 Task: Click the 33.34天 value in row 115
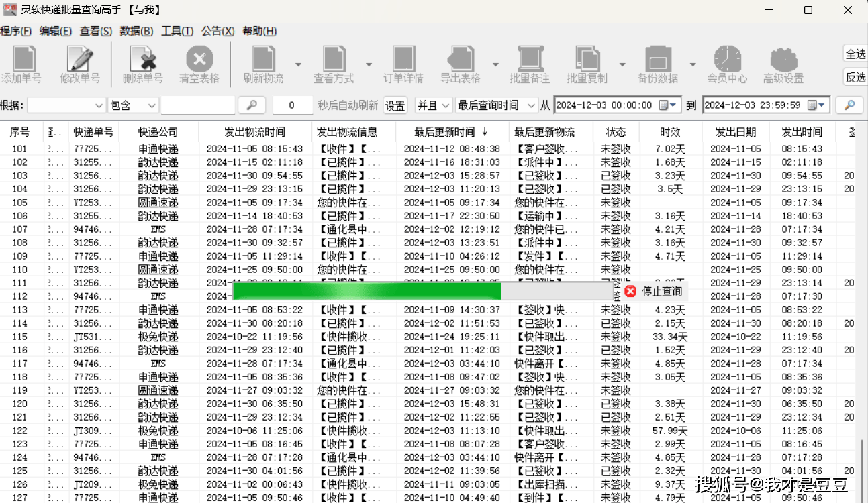670,337
